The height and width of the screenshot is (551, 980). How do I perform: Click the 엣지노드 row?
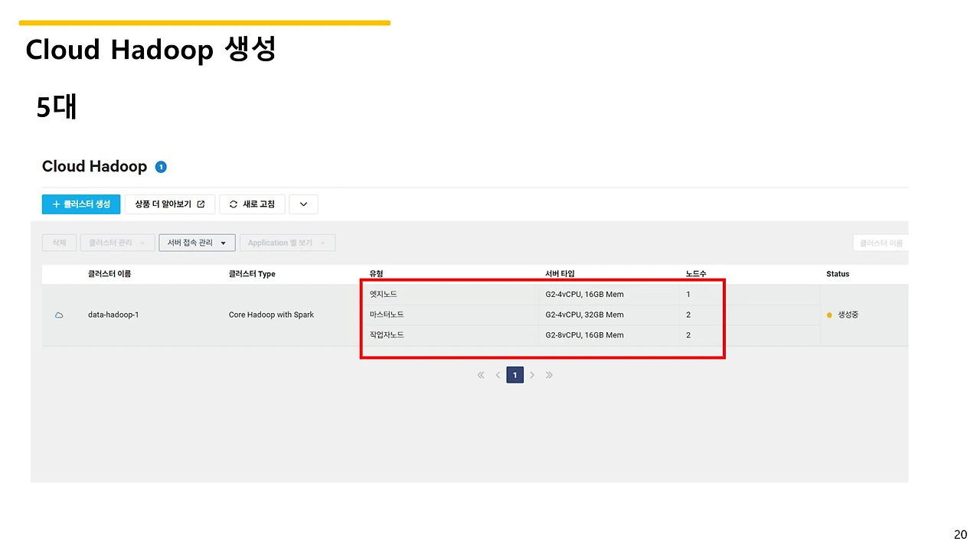tap(383, 294)
